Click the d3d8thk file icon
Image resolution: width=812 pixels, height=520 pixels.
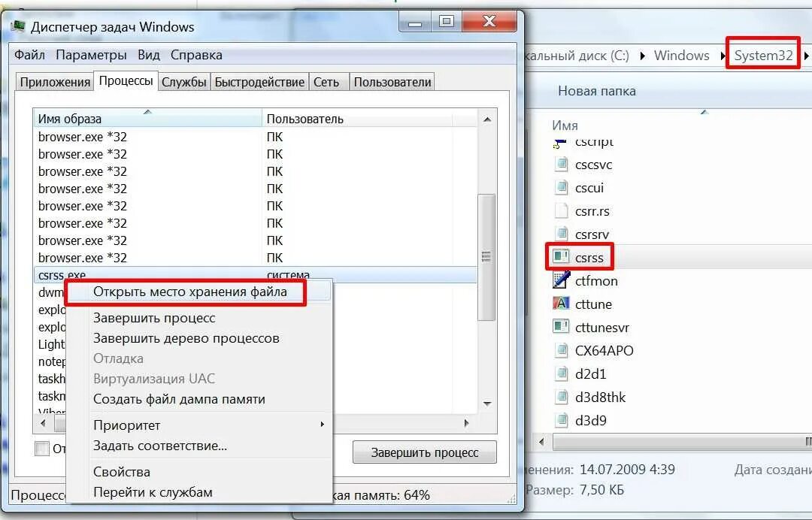click(561, 397)
